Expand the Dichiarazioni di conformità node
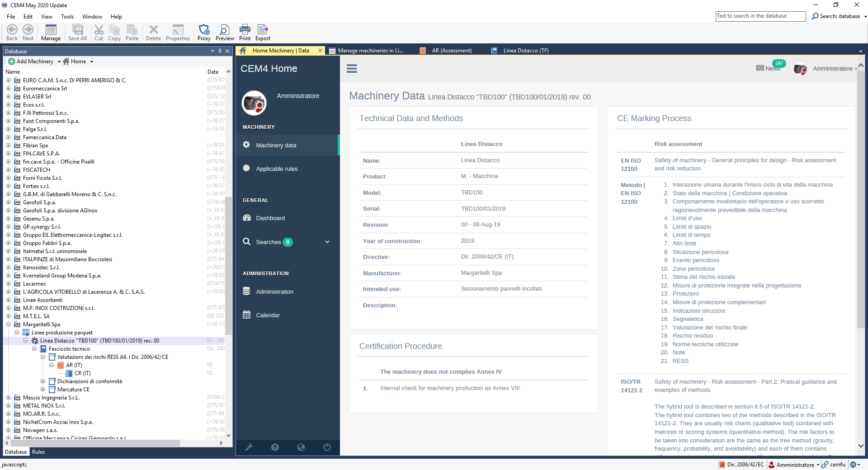 (42, 381)
